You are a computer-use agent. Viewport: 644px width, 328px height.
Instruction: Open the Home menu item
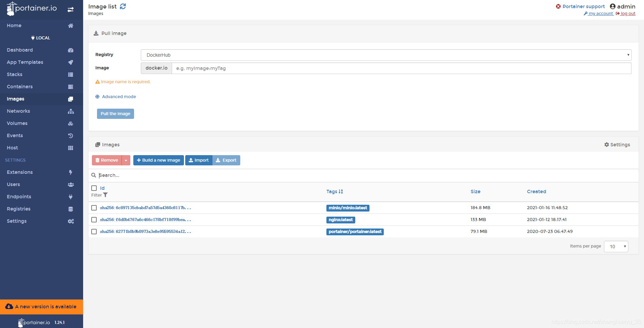coord(41,26)
